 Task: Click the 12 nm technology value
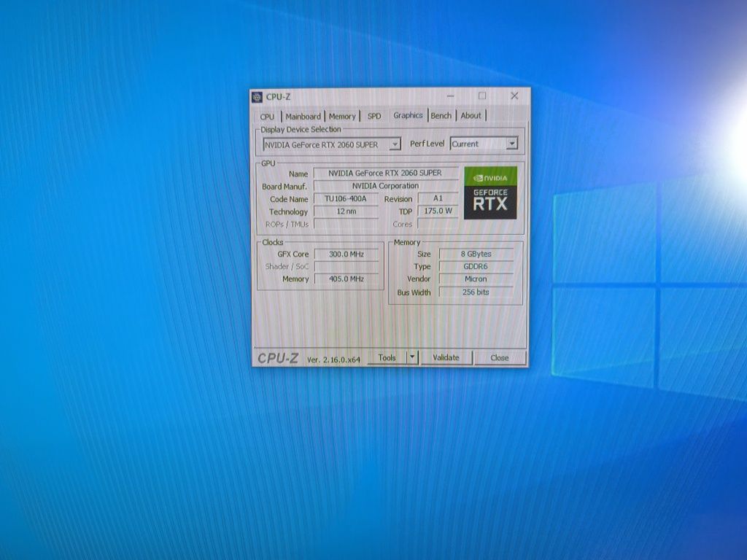coord(346,211)
